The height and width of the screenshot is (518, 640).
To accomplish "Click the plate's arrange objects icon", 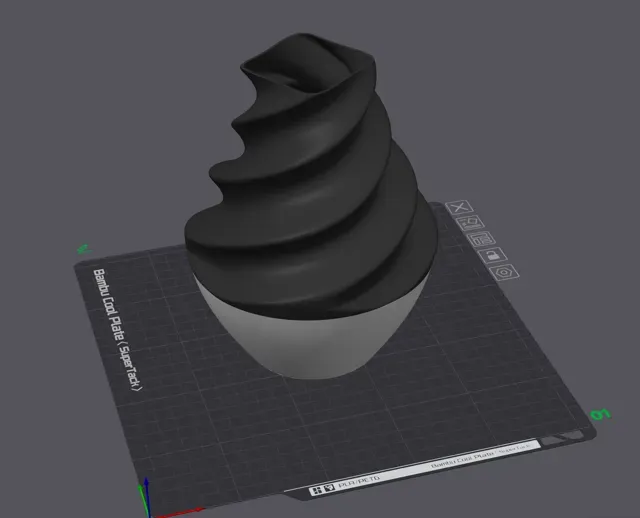I will pyautogui.click(x=481, y=239).
